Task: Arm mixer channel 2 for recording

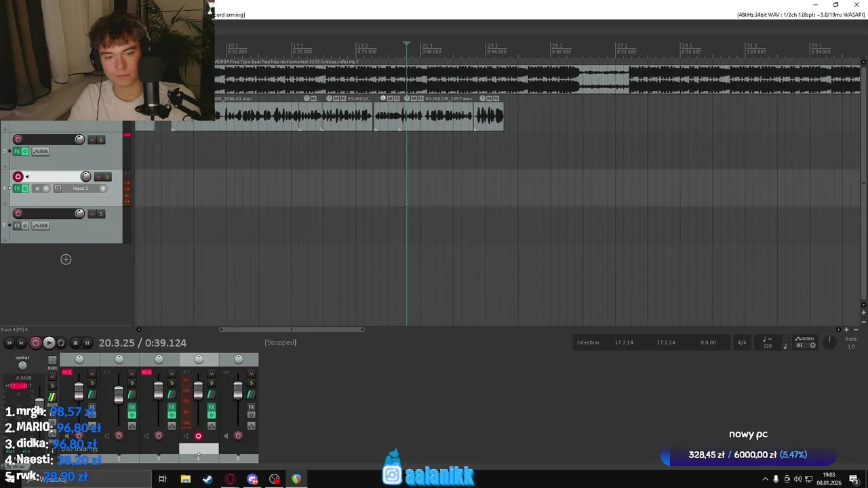Action: [x=119, y=436]
